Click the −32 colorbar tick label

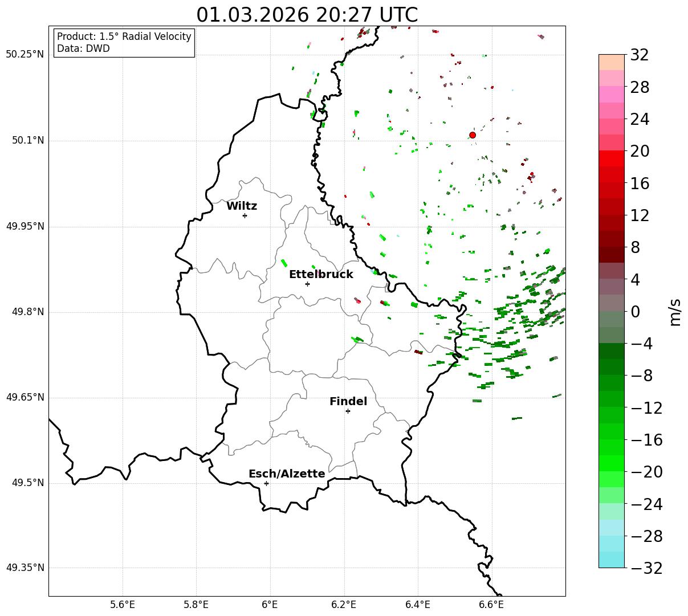[646, 568]
